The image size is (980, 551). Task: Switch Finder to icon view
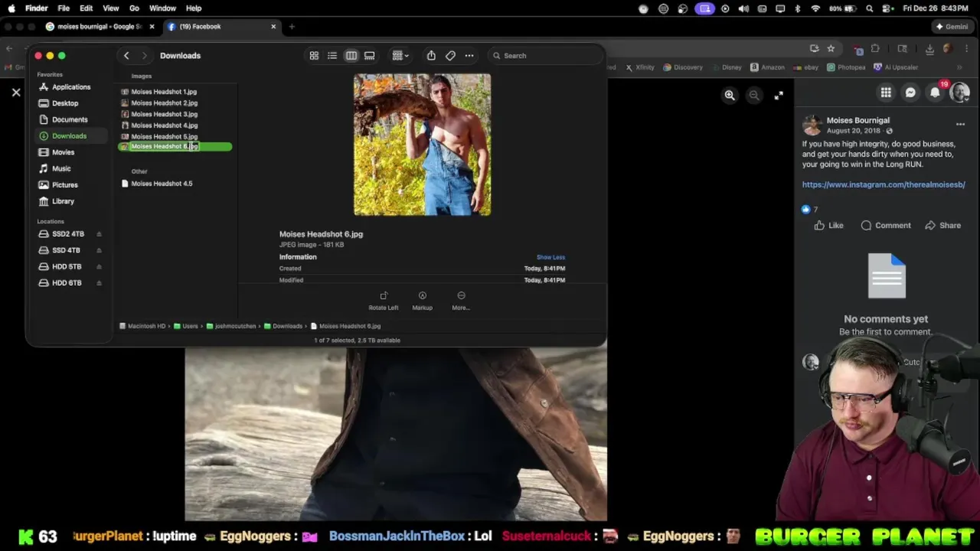coord(314,56)
